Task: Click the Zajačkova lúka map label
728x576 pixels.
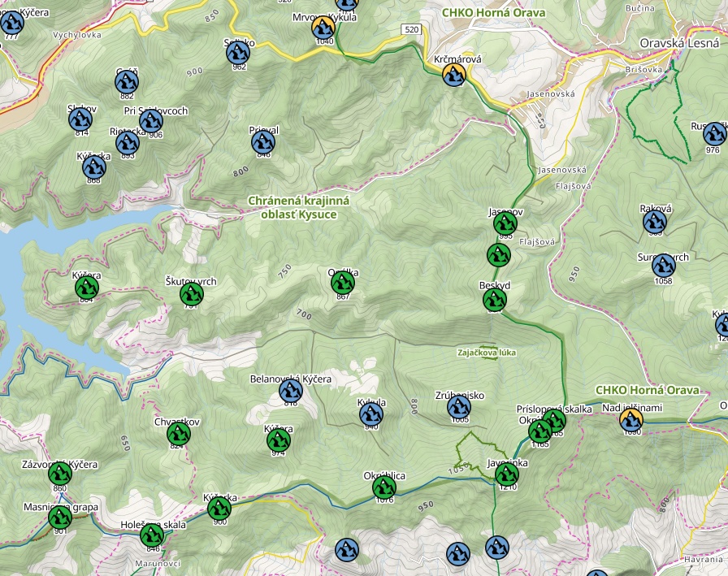Action: pyautogui.click(x=487, y=353)
